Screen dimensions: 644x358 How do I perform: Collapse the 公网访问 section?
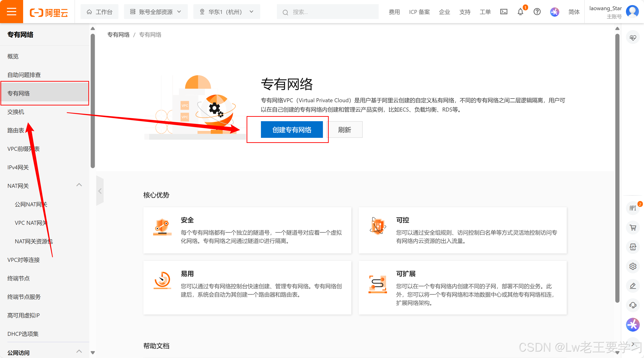tap(79, 352)
